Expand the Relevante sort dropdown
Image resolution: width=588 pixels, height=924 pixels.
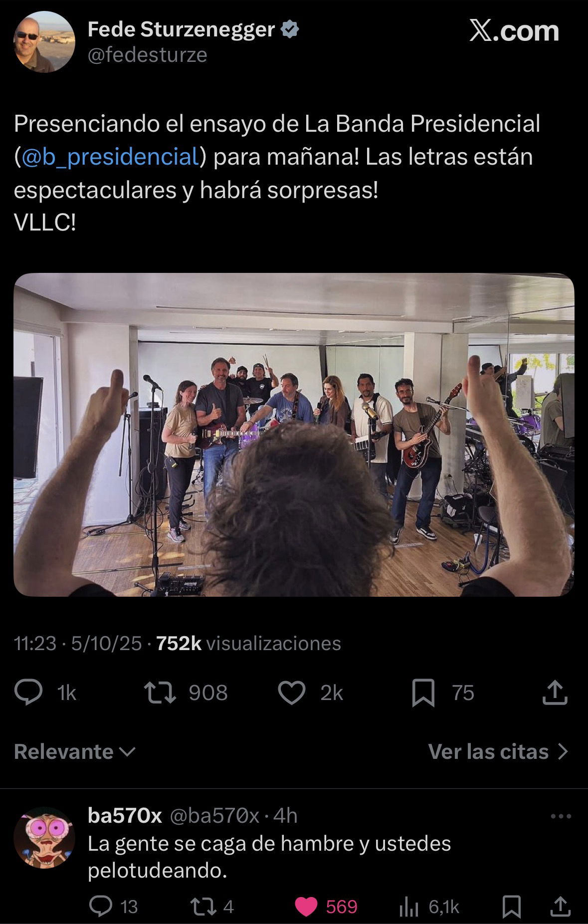point(75,751)
